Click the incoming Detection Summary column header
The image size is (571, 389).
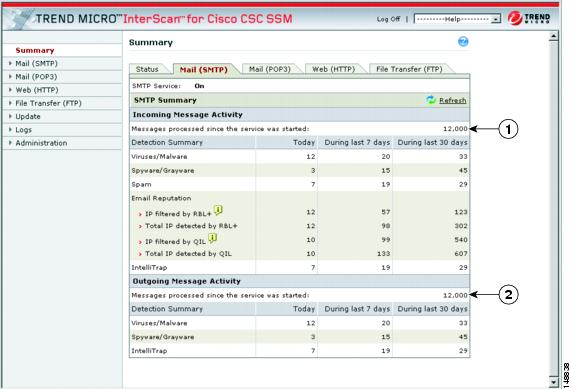coord(167,142)
